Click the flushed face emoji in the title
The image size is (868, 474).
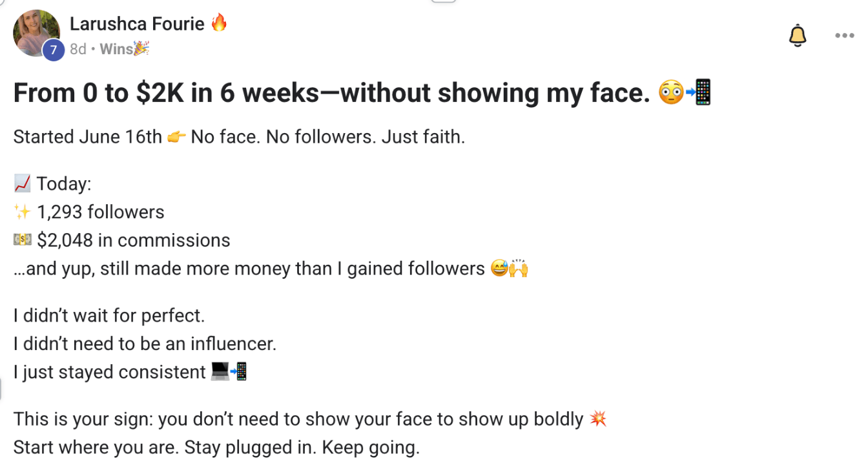(x=670, y=94)
